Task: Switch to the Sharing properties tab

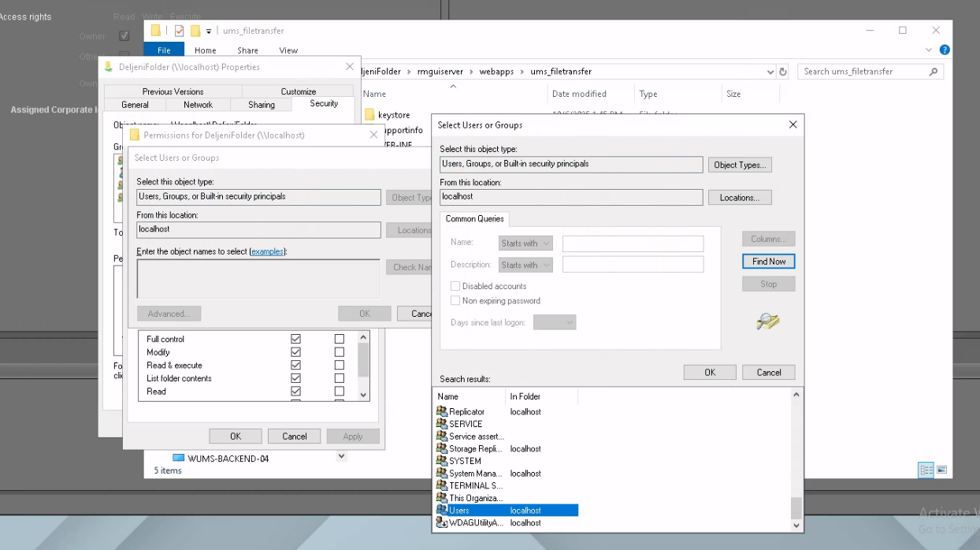Action: click(262, 105)
